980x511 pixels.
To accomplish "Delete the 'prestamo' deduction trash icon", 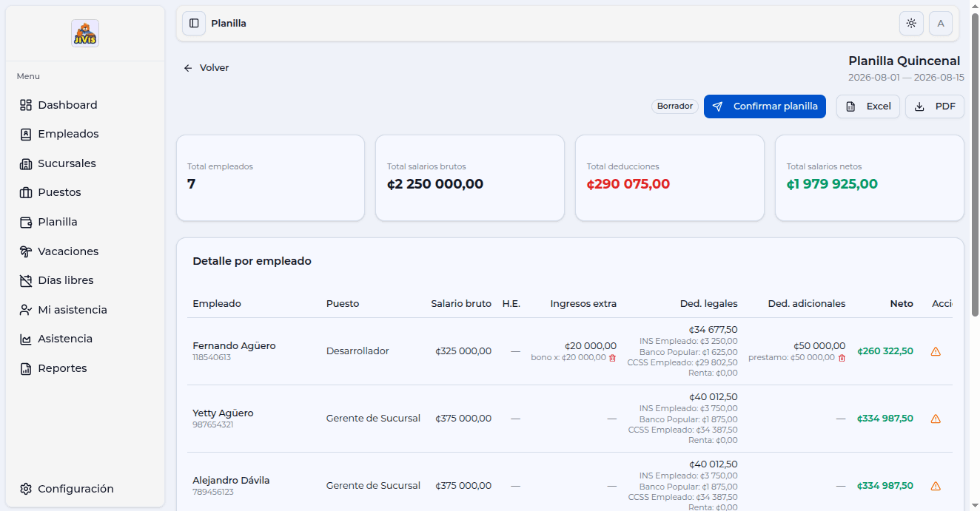I will tap(842, 358).
